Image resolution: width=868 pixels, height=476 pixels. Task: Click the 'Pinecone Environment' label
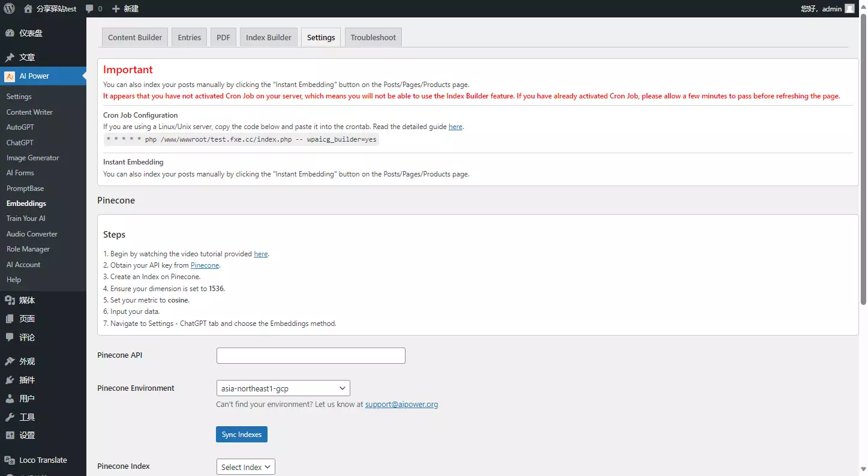[x=136, y=388]
